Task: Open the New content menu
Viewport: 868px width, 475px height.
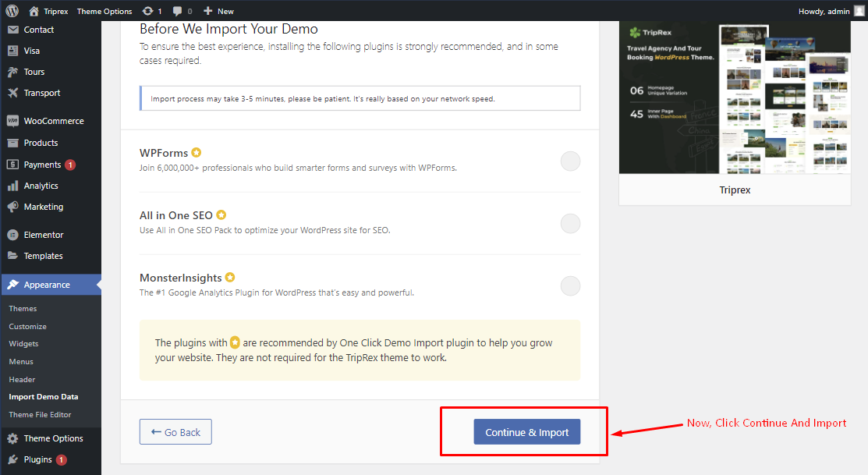Action: click(225, 11)
